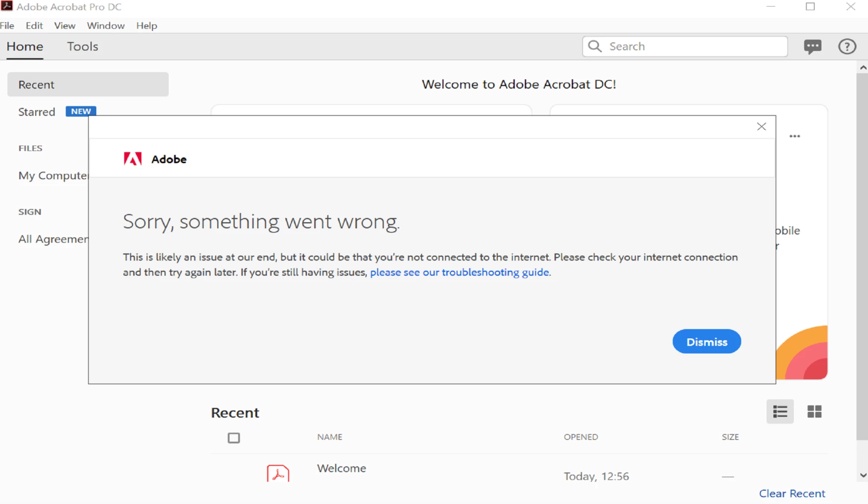The image size is (868, 504).
Task: Check the select-all files checkbox
Action: [x=233, y=438]
